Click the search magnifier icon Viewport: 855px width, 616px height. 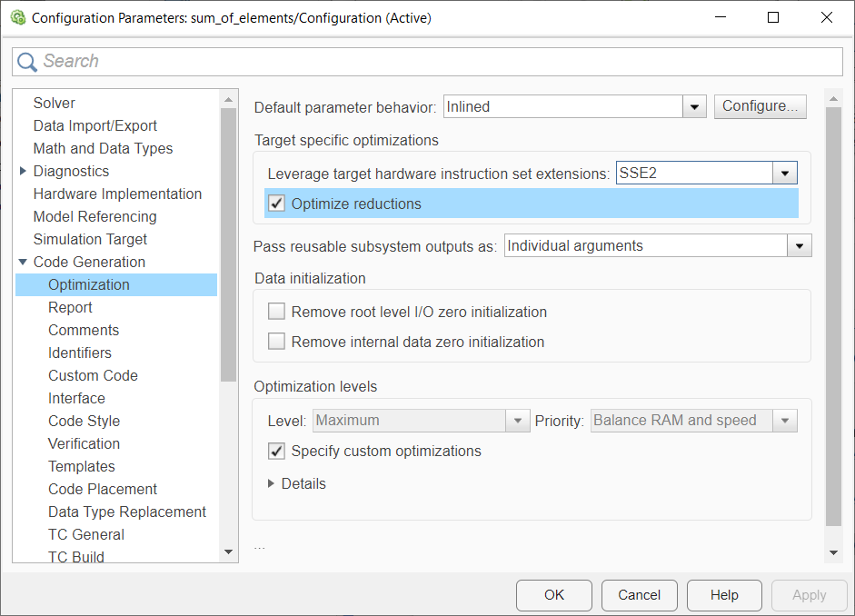27,62
